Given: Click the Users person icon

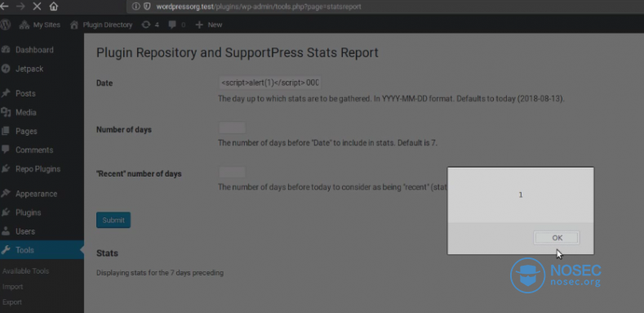Looking at the screenshot, I should point(6,231).
